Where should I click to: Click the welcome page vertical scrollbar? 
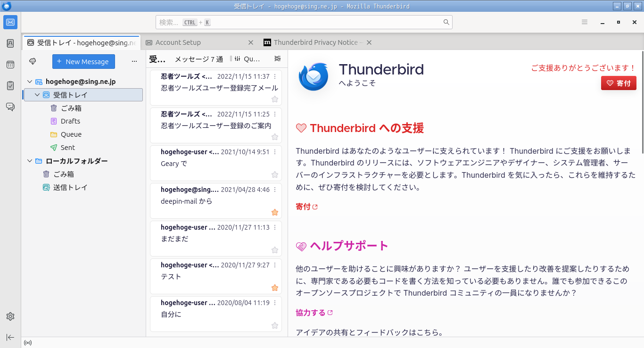coord(642,101)
